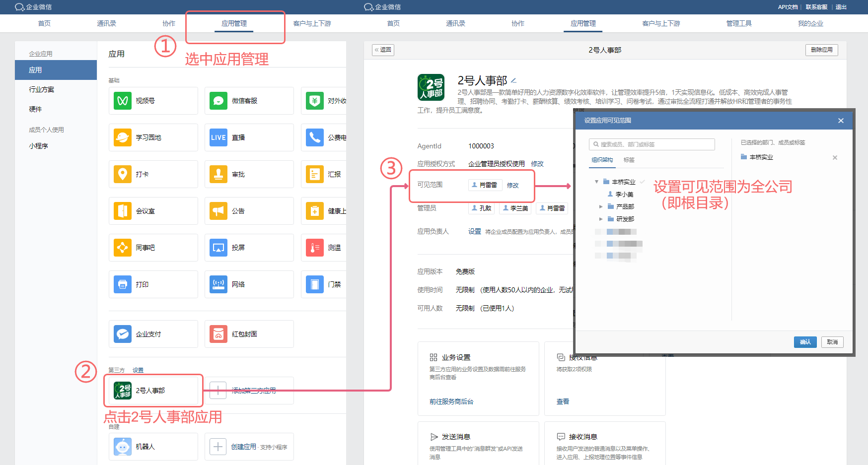Screen dimensions: 868x465
Task: Click 返回 back button
Action: (x=383, y=50)
